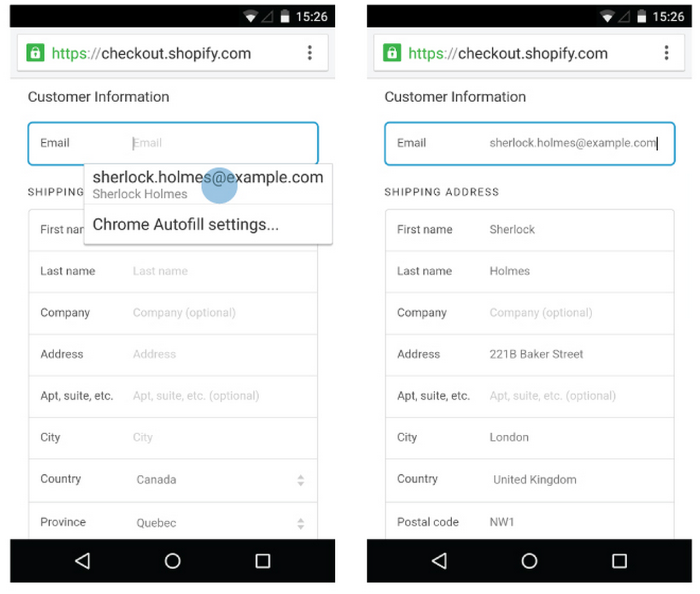Viewport: 700px width, 594px height.
Task: Click City field containing London
Action: (x=530, y=438)
